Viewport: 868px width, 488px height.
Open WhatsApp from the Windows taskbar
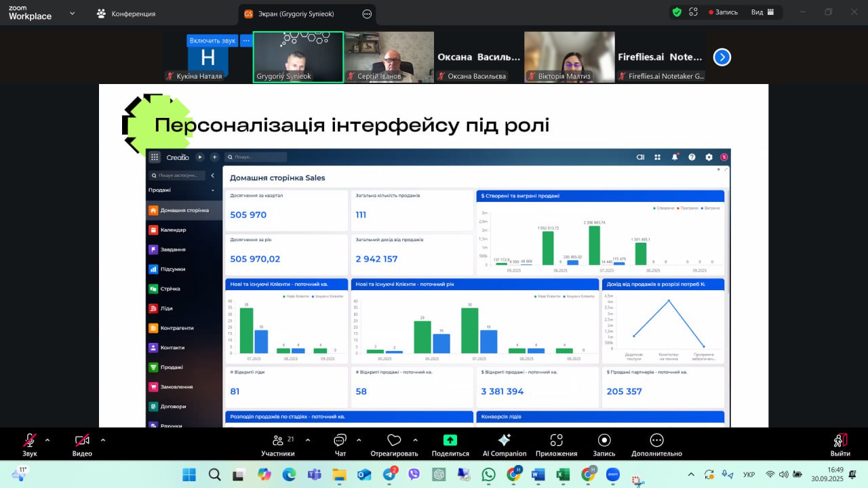pyautogui.click(x=488, y=474)
